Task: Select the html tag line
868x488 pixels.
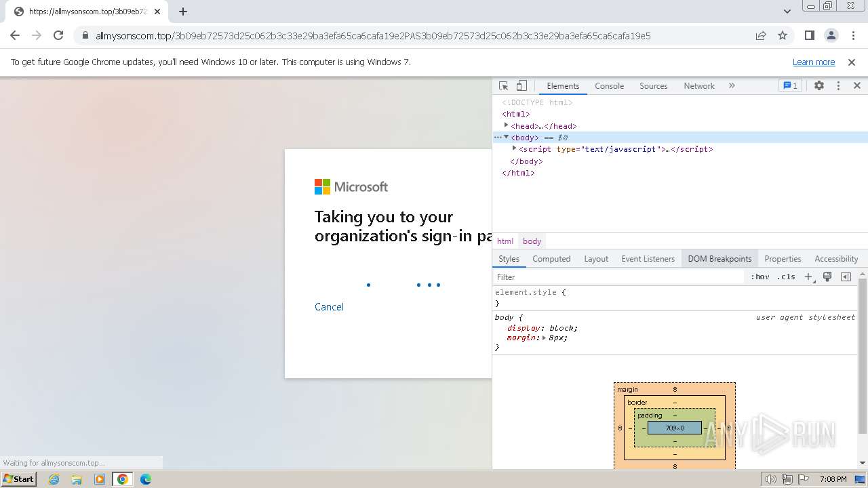Action: (516, 114)
